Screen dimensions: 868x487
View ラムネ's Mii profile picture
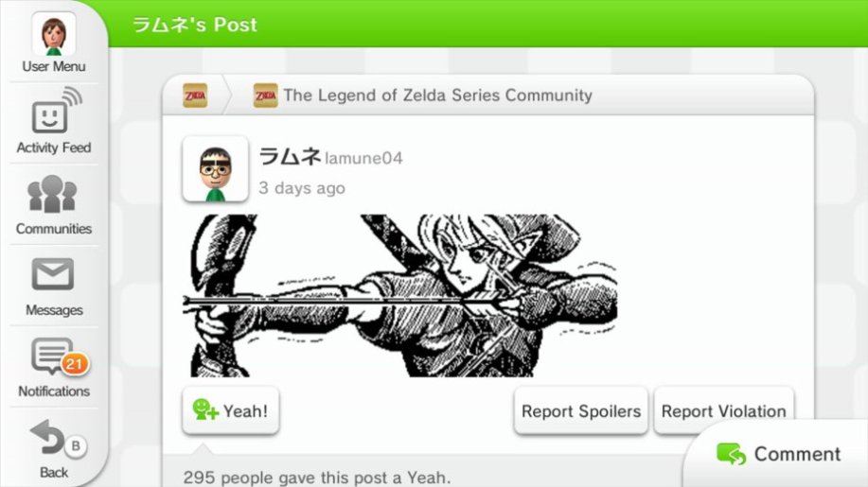tap(215, 169)
